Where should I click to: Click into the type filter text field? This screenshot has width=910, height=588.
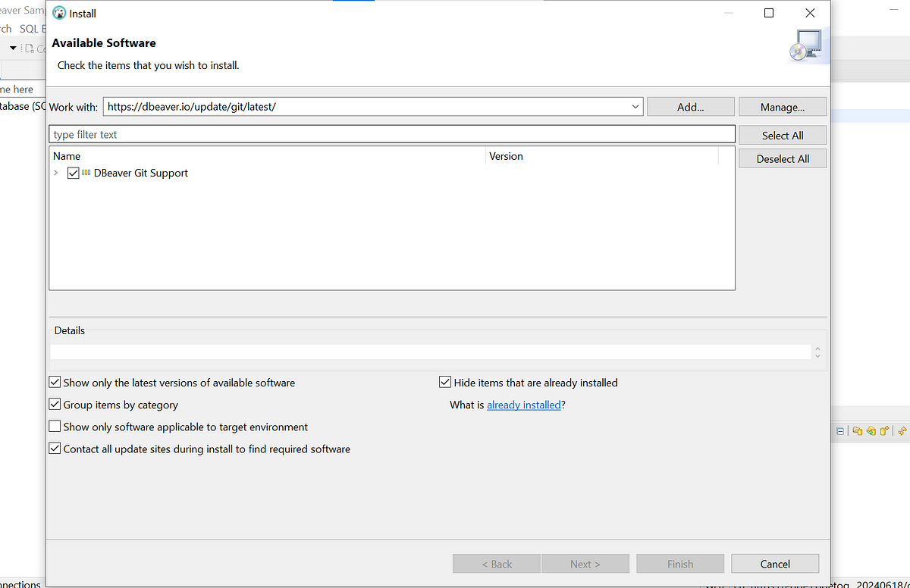pyautogui.click(x=392, y=135)
